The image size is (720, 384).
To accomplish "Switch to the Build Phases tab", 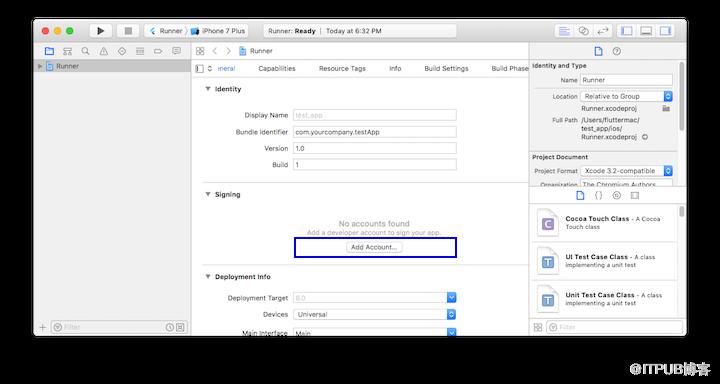I will pos(510,68).
